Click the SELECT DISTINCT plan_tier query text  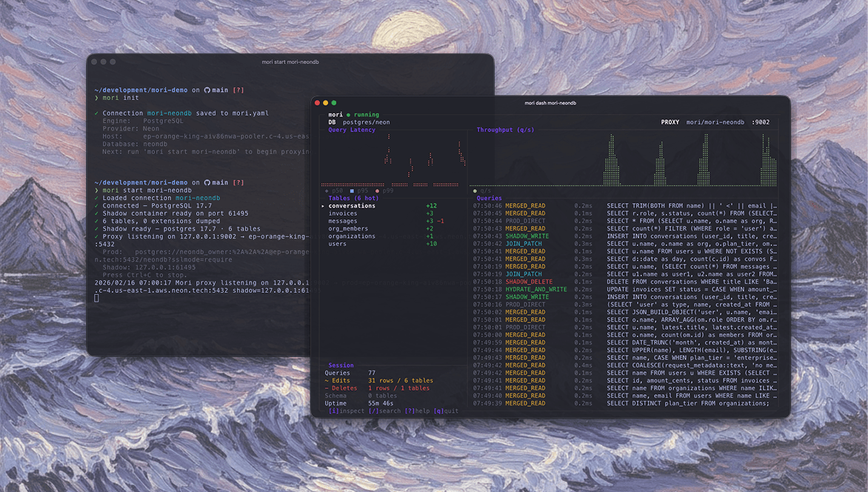pos(688,403)
